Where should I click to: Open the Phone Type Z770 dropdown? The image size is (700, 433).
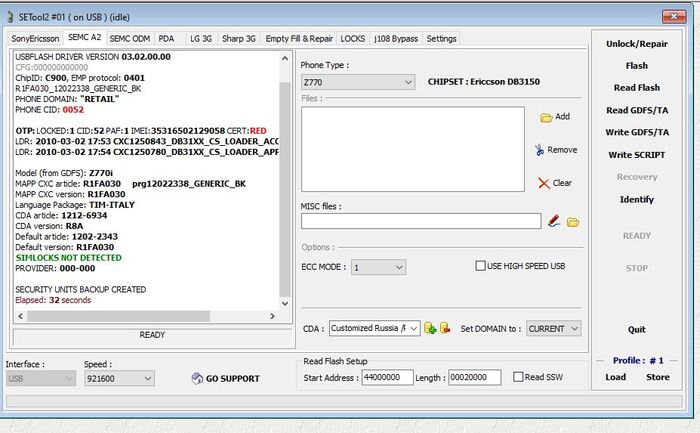(358, 82)
